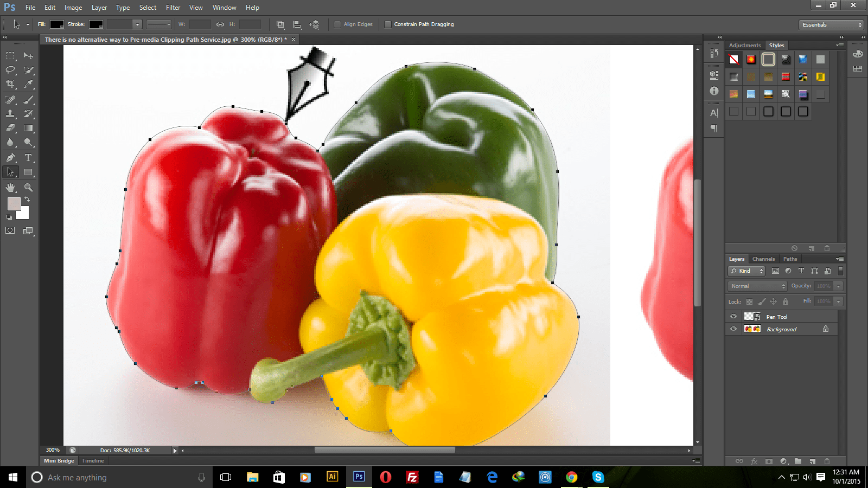The width and height of the screenshot is (868, 488).
Task: Select the Quick Selection tool
Action: (28, 70)
